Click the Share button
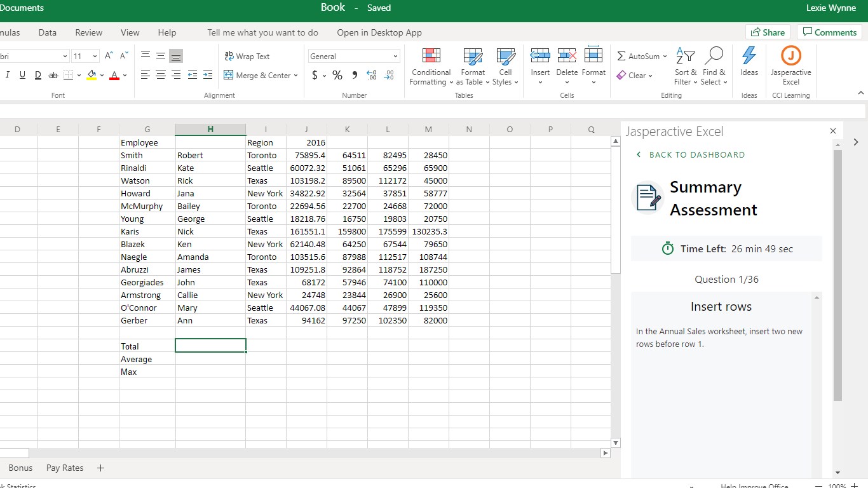 (767, 32)
